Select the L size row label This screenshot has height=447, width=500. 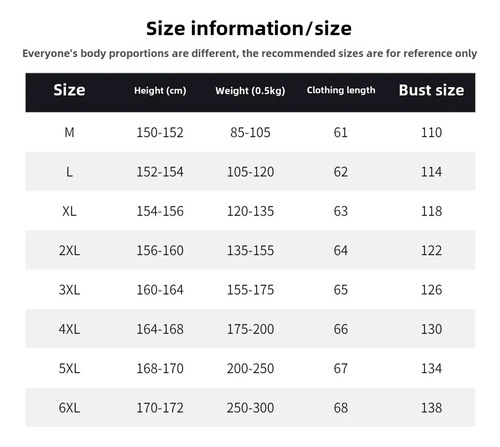click(x=69, y=172)
